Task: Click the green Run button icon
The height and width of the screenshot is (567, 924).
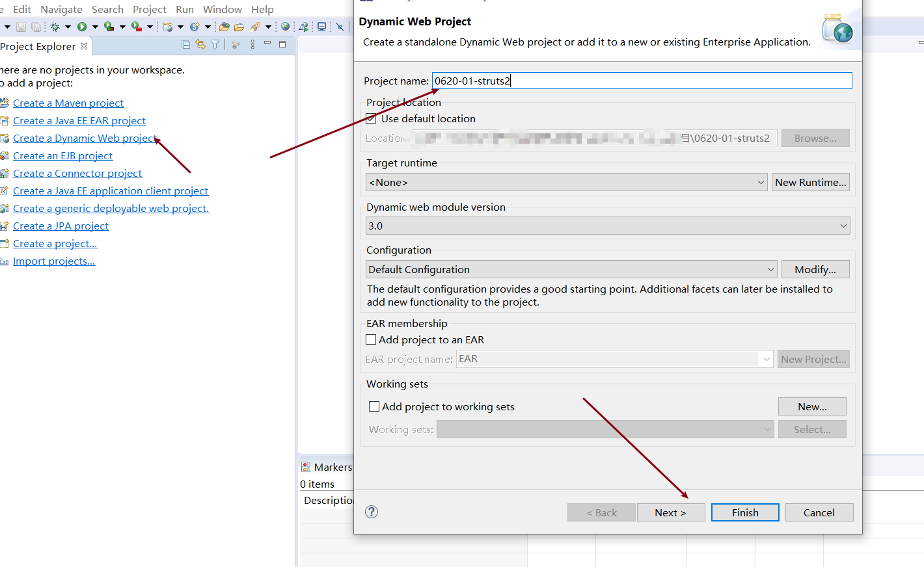Action: coord(82,27)
